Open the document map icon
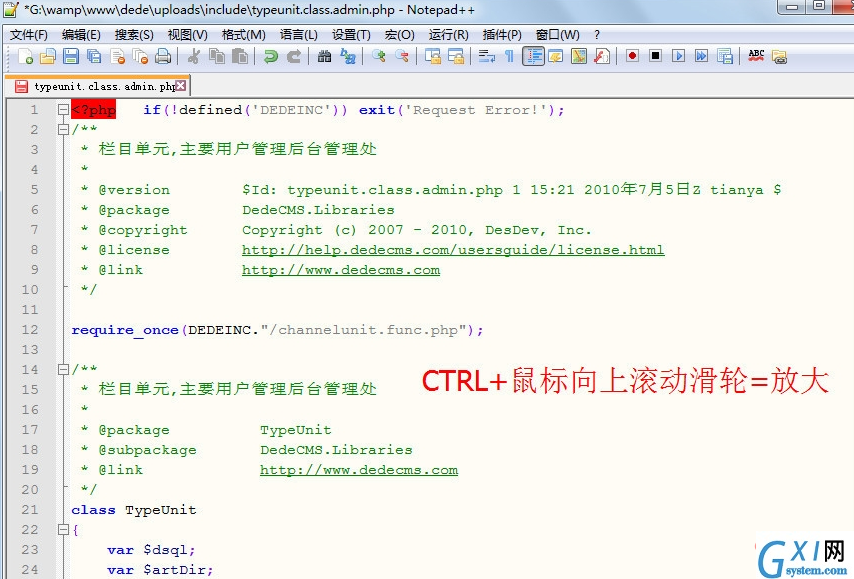Screen dimensions: 854x579 click(578, 56)
